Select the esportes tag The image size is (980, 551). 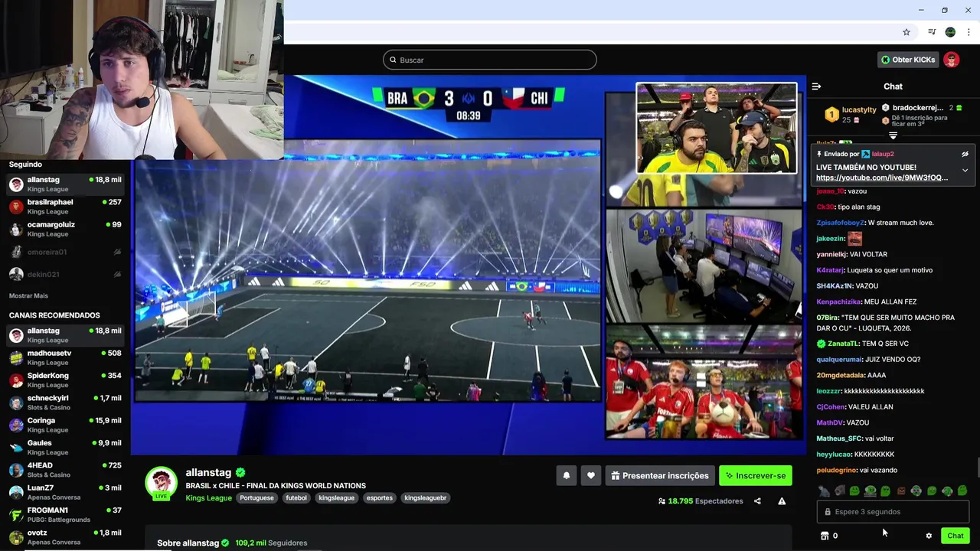[x=380, y=498]
